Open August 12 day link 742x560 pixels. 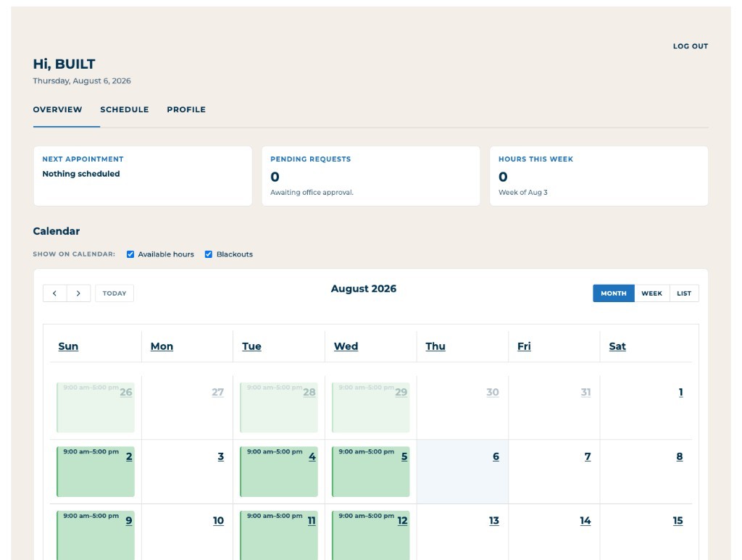pos(402,521)
